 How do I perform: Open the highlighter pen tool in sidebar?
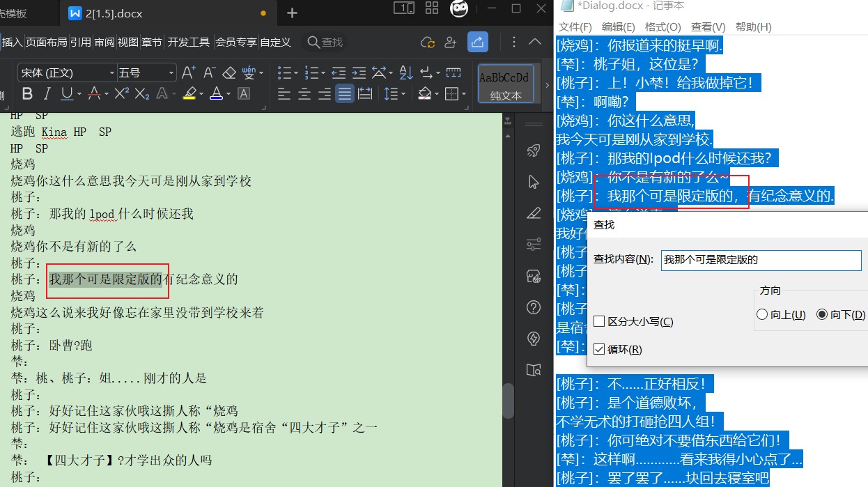click(534, 213)
